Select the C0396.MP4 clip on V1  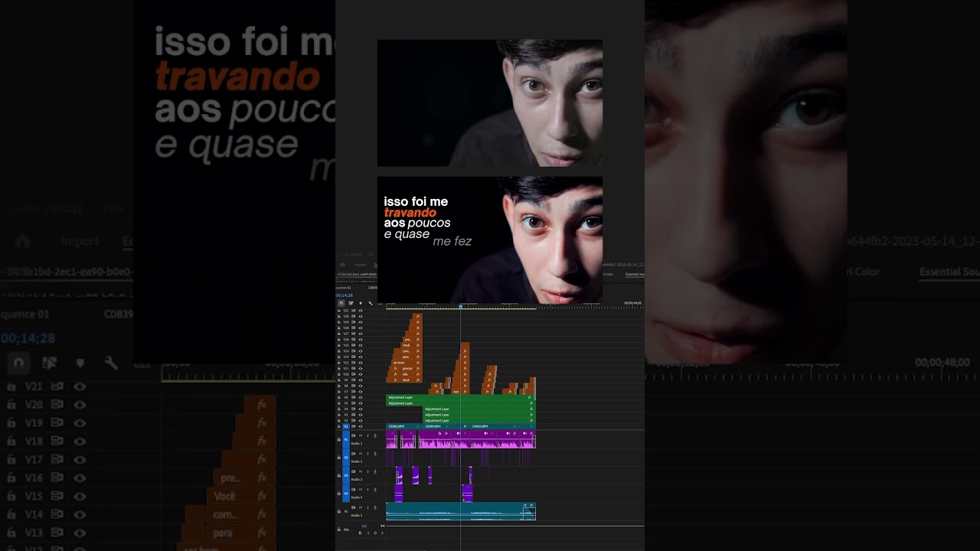[404, 426]
